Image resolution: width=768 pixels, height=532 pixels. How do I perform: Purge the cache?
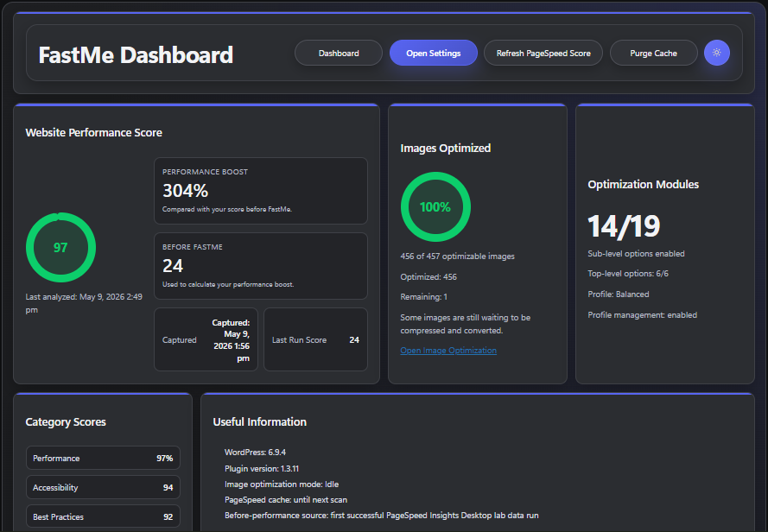click(x=653, y=53)
